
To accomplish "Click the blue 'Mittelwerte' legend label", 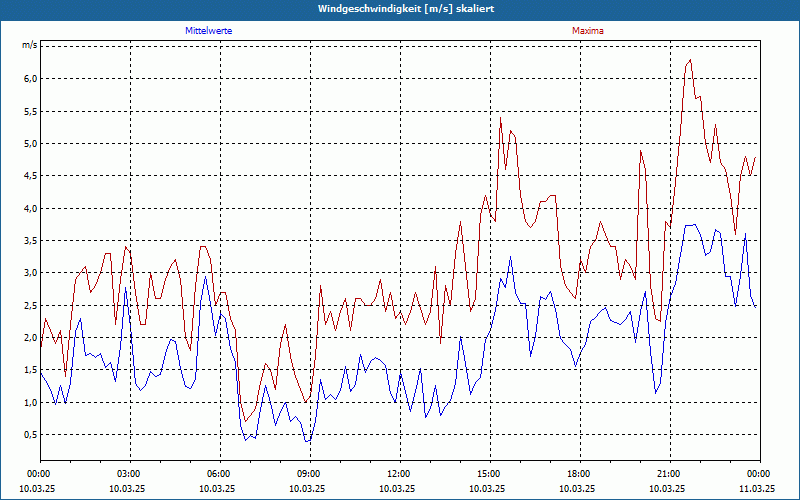I will [209, 31].
